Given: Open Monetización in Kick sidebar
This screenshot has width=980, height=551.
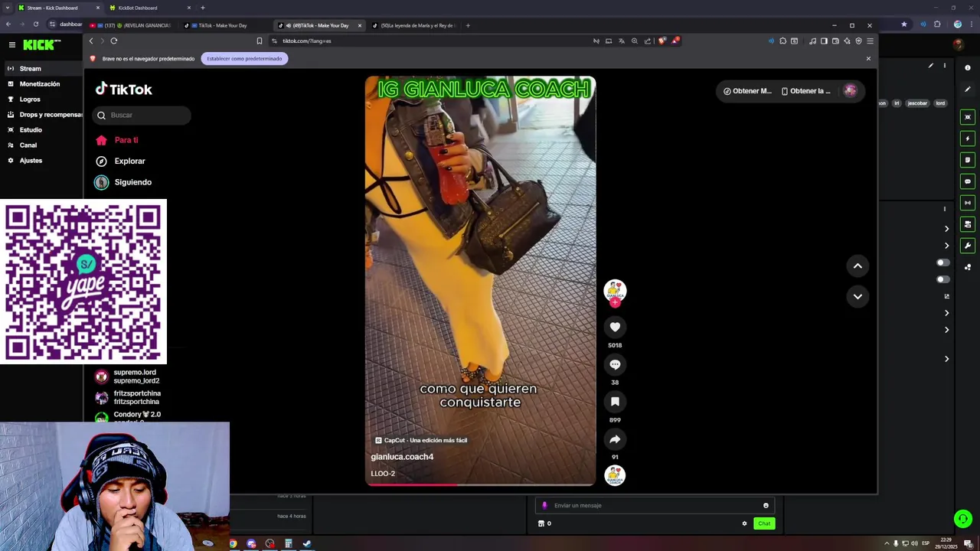Looking at the screenshot, I should (x=41, y=84).
